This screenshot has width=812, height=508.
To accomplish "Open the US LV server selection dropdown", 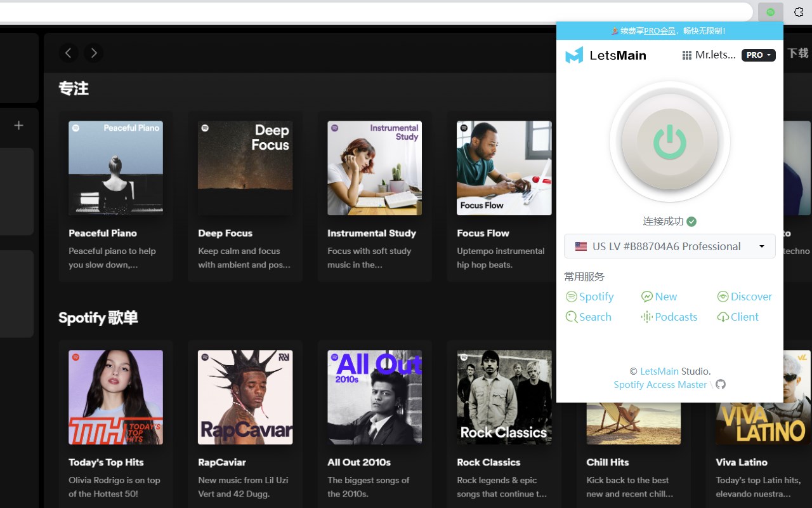I will coord(670,246).
